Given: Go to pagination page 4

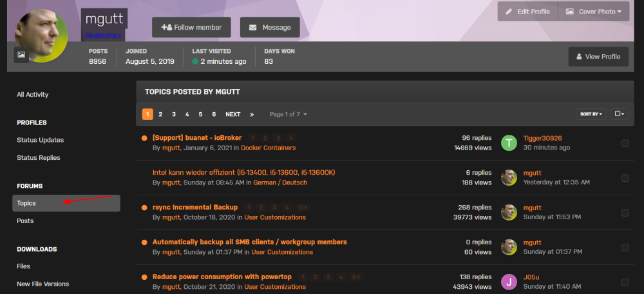Looking at the screenshot, I should pyautogui.click(x=187, y=114).
